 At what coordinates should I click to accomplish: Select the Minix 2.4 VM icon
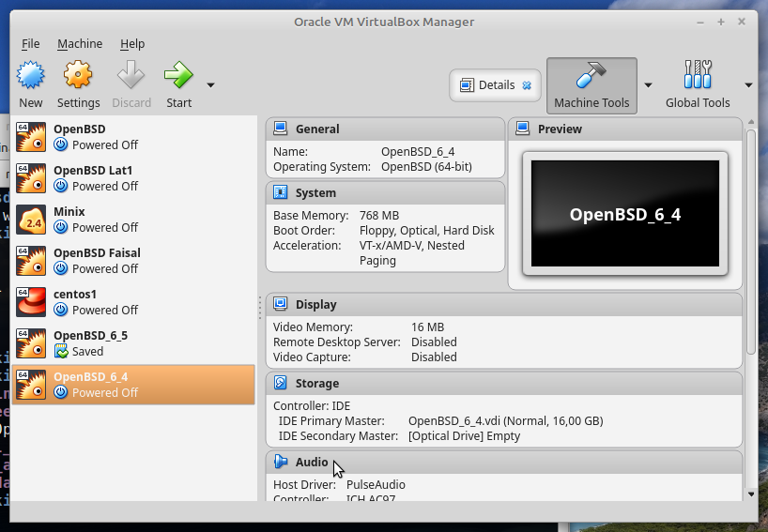[30, 220]
